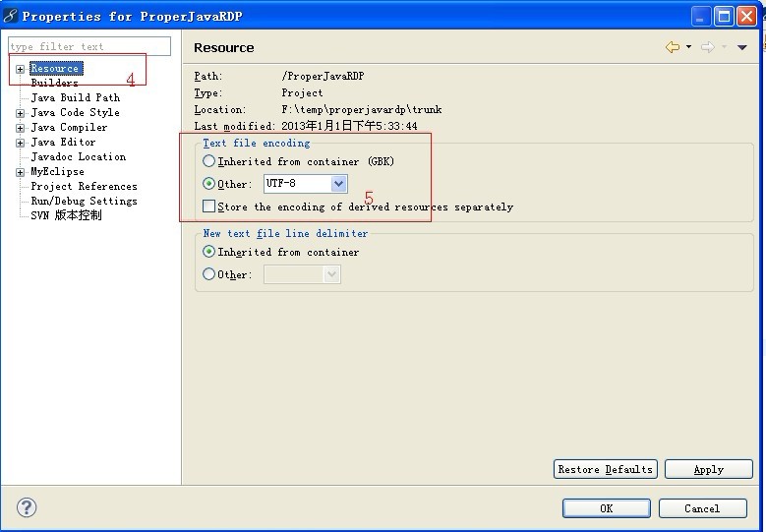The width and height of the screenshot is (766, 532).
Task: Click the type filter text field
Action: (89, 46)
